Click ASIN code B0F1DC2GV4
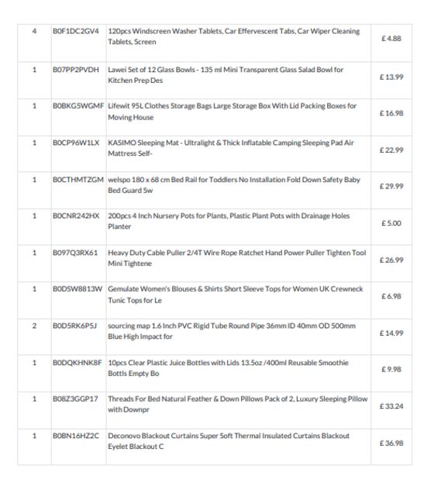The width and height of the screenshot is (424, 504). coord(76,31)
